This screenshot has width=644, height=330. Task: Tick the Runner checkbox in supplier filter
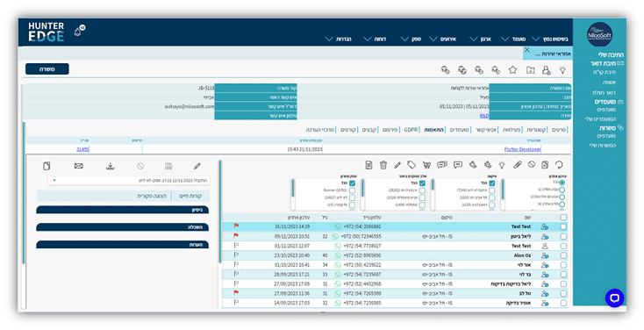pos(352,190)
